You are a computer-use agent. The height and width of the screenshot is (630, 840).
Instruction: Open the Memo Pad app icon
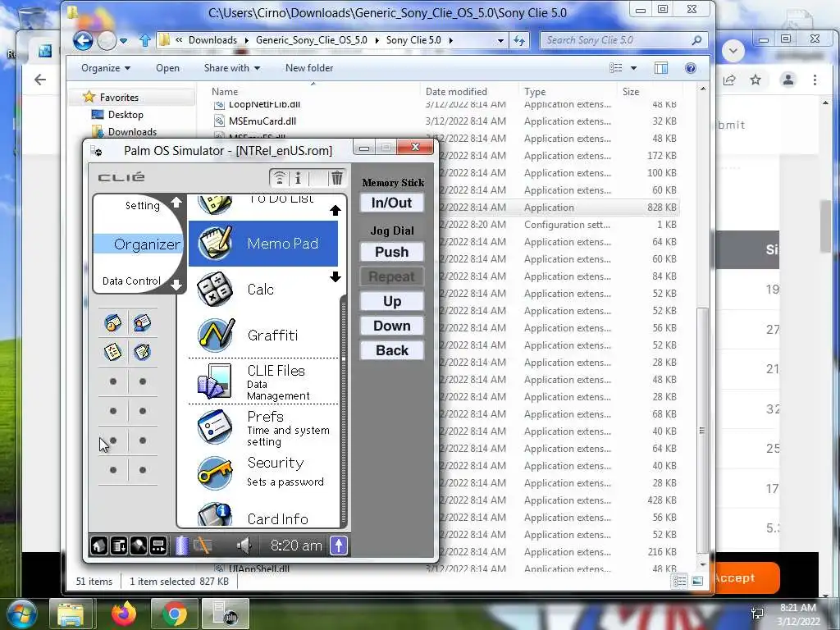(x=216, y=243)
